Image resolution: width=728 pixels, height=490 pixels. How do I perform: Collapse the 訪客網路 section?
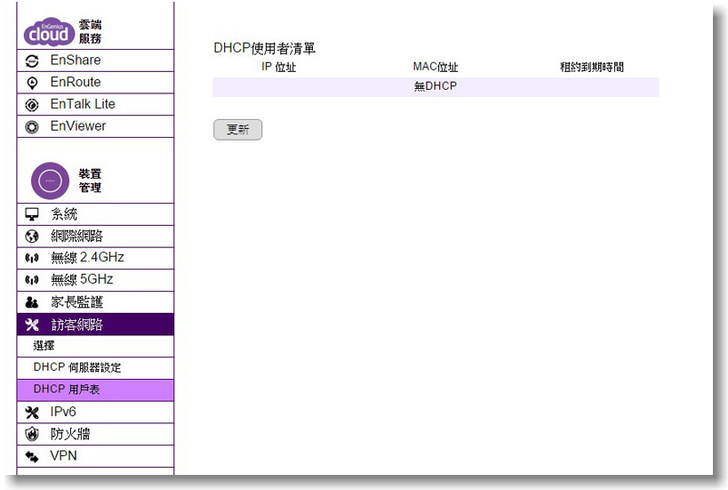pyautogui.click(x=77, y=324)
